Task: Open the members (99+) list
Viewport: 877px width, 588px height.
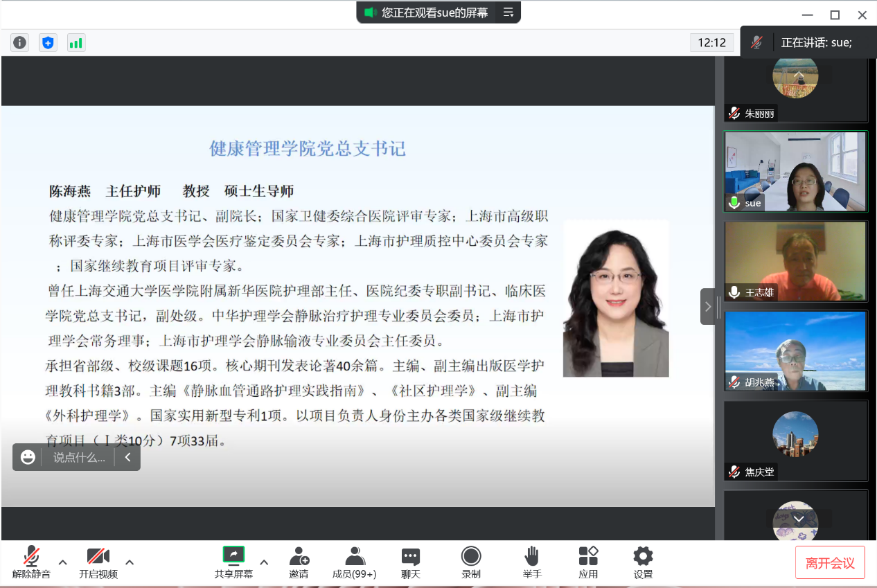Action: click(x=354, y=562)
